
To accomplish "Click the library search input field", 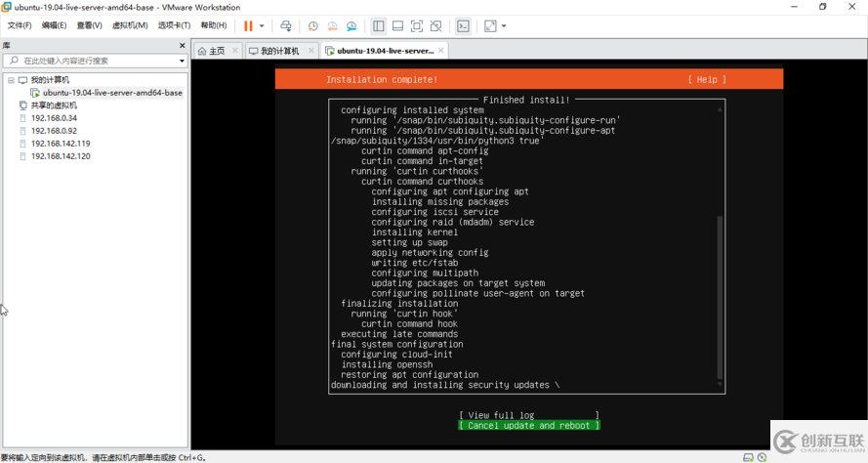I will (94, 61).
